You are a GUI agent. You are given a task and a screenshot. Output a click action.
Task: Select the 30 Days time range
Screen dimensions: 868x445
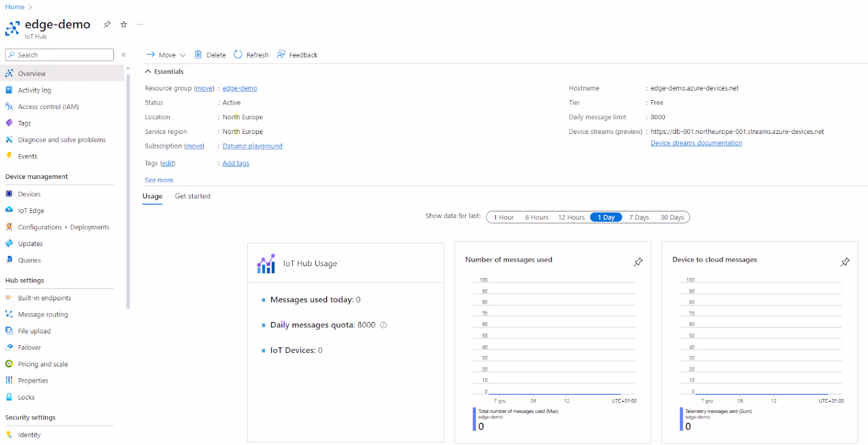[x=672, y=217]
